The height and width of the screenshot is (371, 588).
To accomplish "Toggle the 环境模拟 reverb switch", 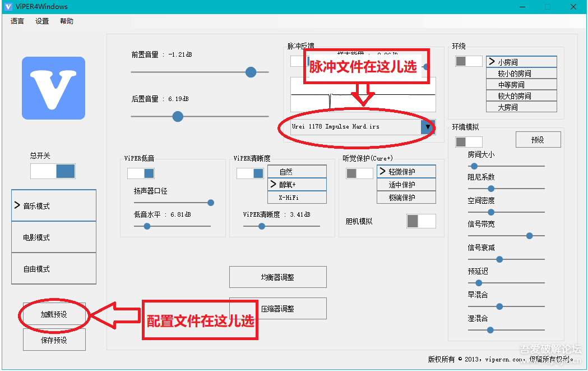I will click(469, 141).
